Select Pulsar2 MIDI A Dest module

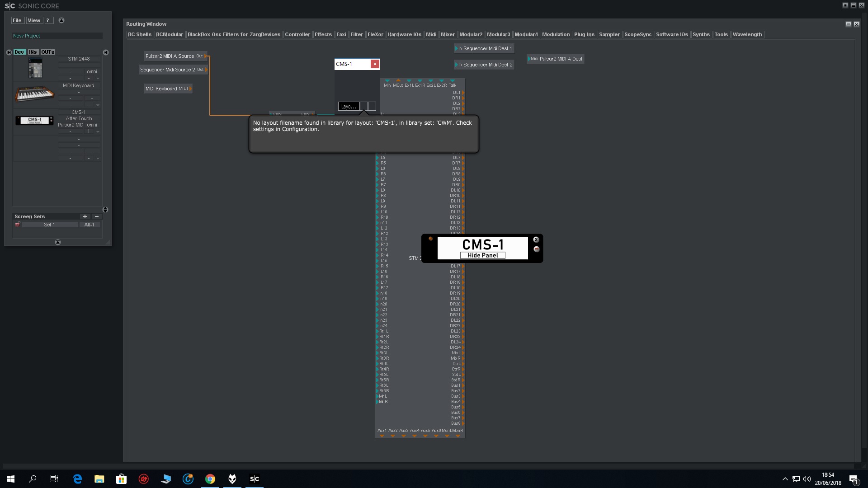[556, 59]
